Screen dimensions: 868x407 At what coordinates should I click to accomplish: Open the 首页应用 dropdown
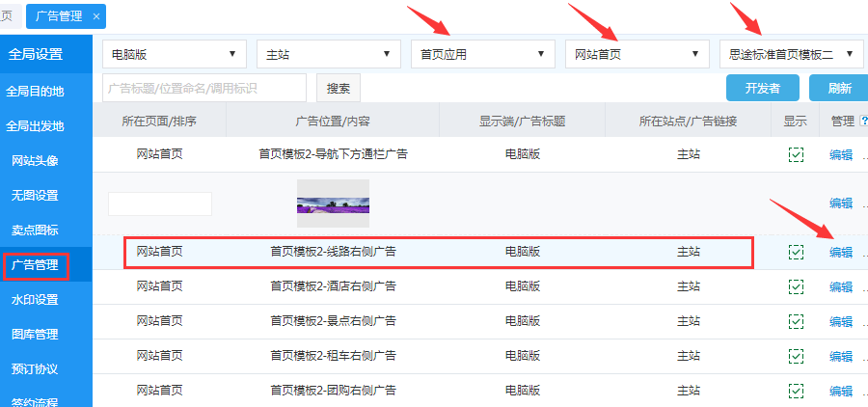tap(482, 54)
